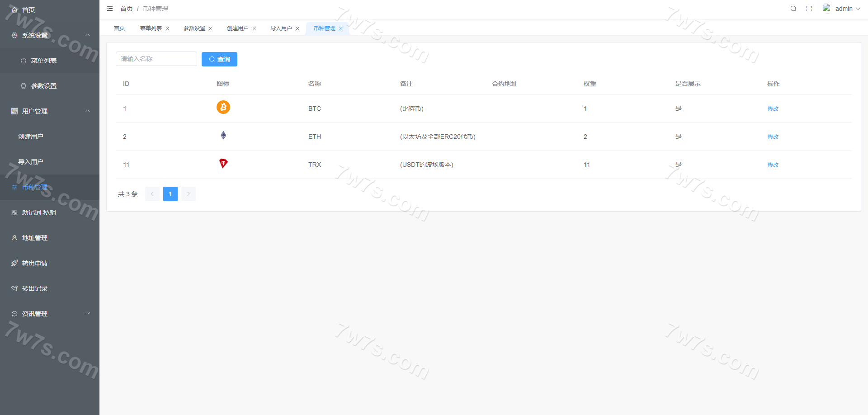
Task: Click 修改 link for BTC row
Action: [773, 109]
